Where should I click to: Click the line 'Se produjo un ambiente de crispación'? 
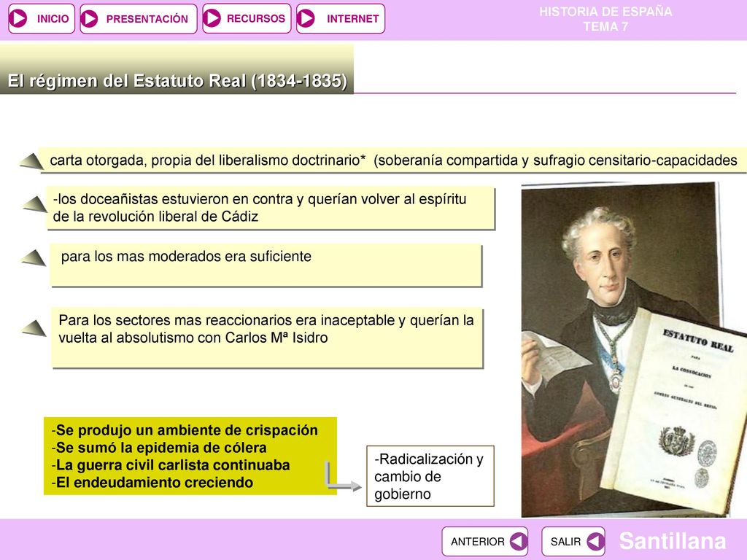tap(185, 430)
